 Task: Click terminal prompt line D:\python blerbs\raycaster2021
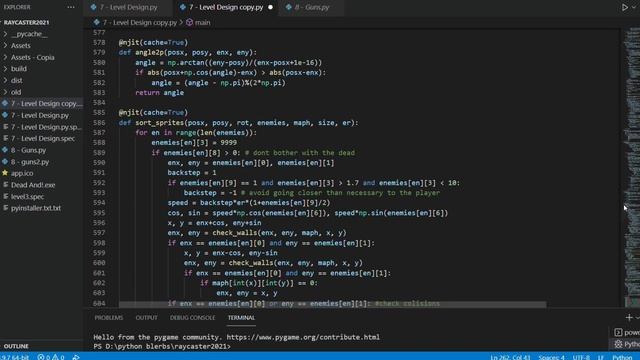[162, 347]
